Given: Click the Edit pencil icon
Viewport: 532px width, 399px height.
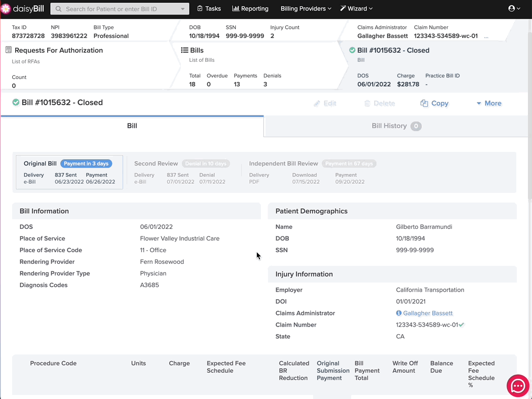Looking at the screenshot, I should (317, 103).
